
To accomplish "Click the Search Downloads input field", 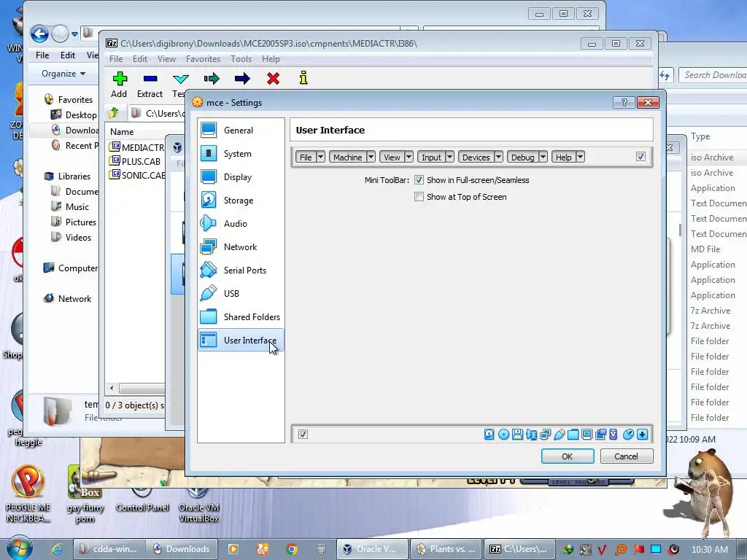I will coord(713,75).
